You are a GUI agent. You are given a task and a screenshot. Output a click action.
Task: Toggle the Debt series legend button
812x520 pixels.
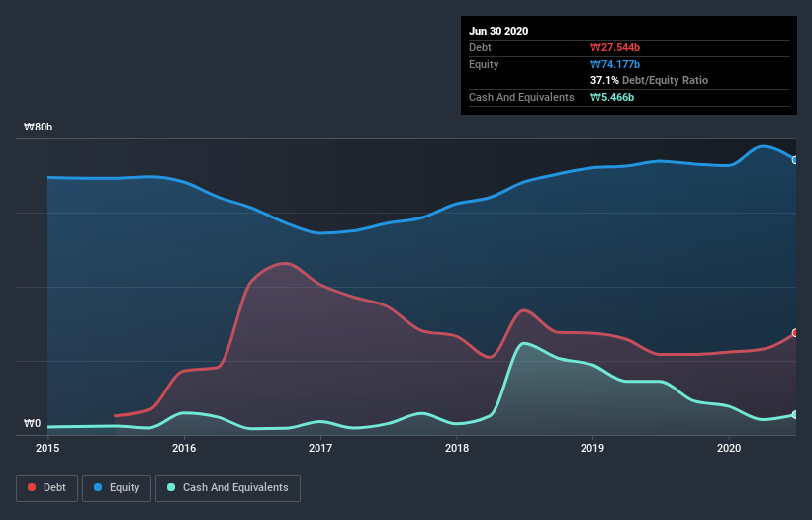coord(47,488)
